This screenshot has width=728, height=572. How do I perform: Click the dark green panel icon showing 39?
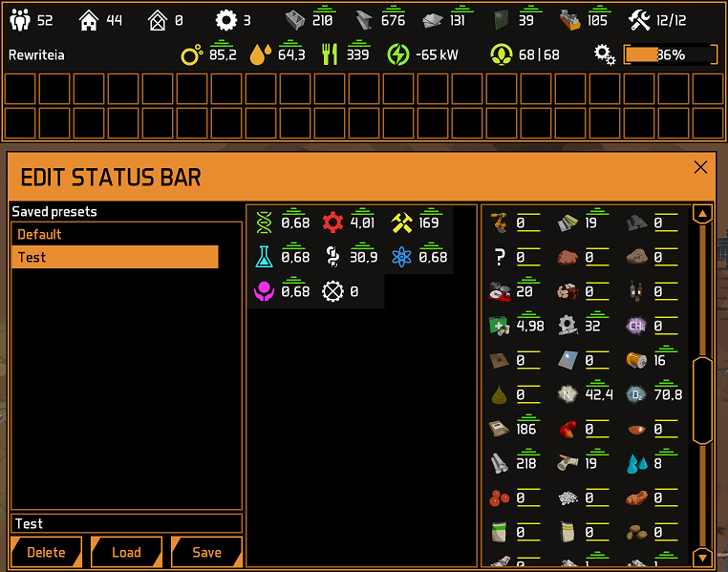click(501, 20)
